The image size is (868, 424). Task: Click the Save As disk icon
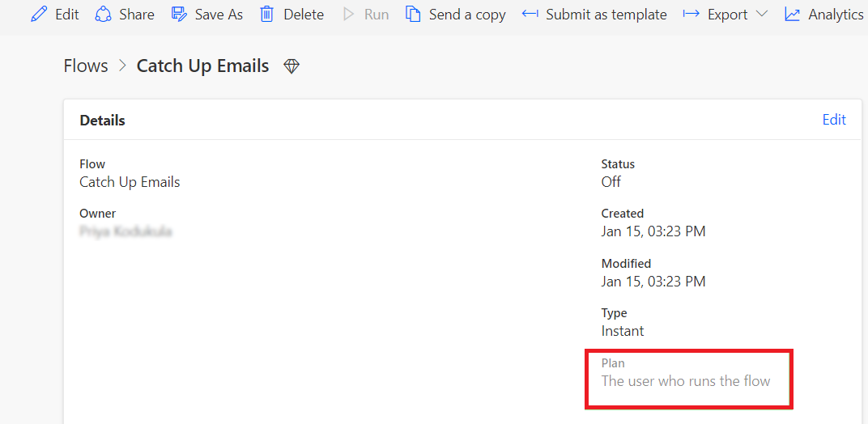[180, 15]
